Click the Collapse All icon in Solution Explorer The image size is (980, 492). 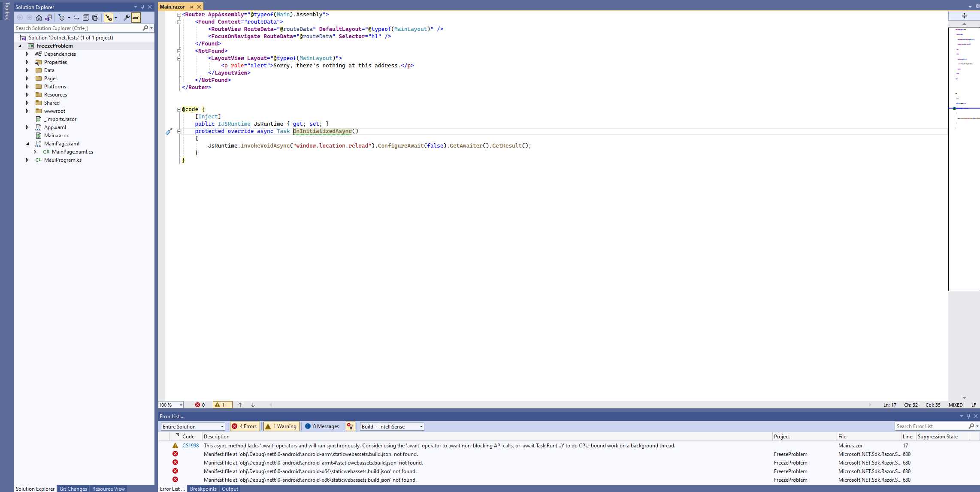click(x=86, y=18)
